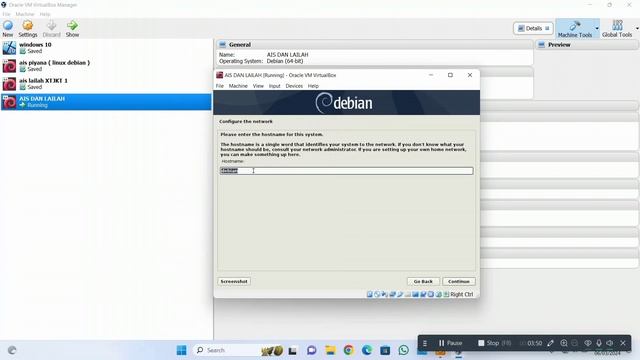Expand the Machine Tools dropdown arrow

point(597,29)
